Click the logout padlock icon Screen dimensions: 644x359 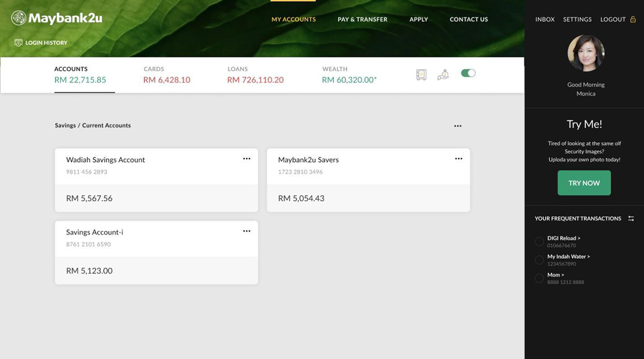[633, 19]
